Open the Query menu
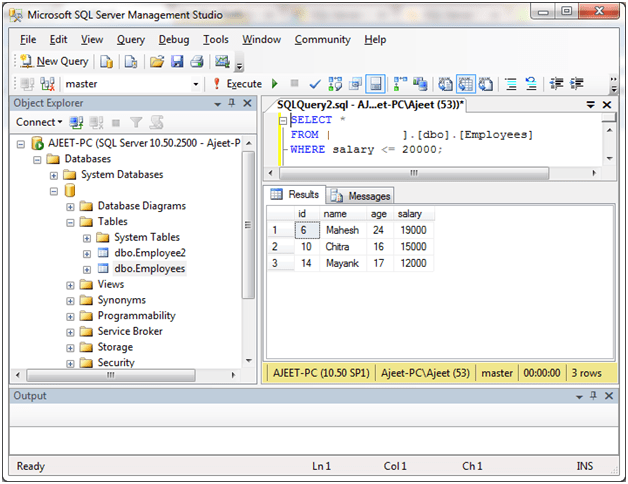The image size is (628, 484). pos(130,39)
